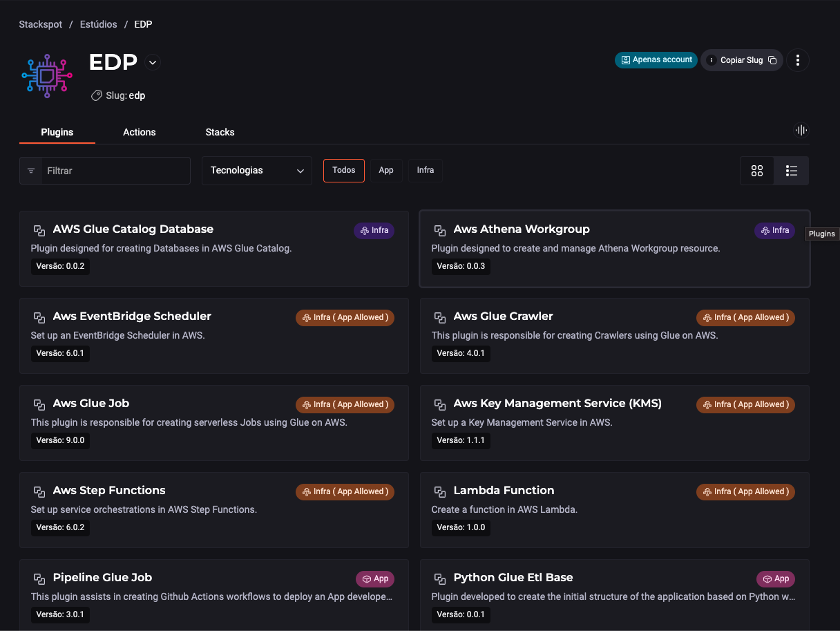Image resolution: width=840 pixels, height=631 pixels.
Task: Open the three-dot more options menu
Action: [798, 60]
